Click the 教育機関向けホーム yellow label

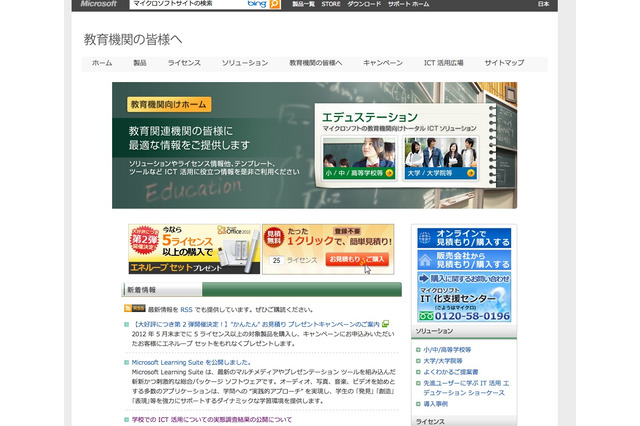pyautogui.click(x=169, y=104)
